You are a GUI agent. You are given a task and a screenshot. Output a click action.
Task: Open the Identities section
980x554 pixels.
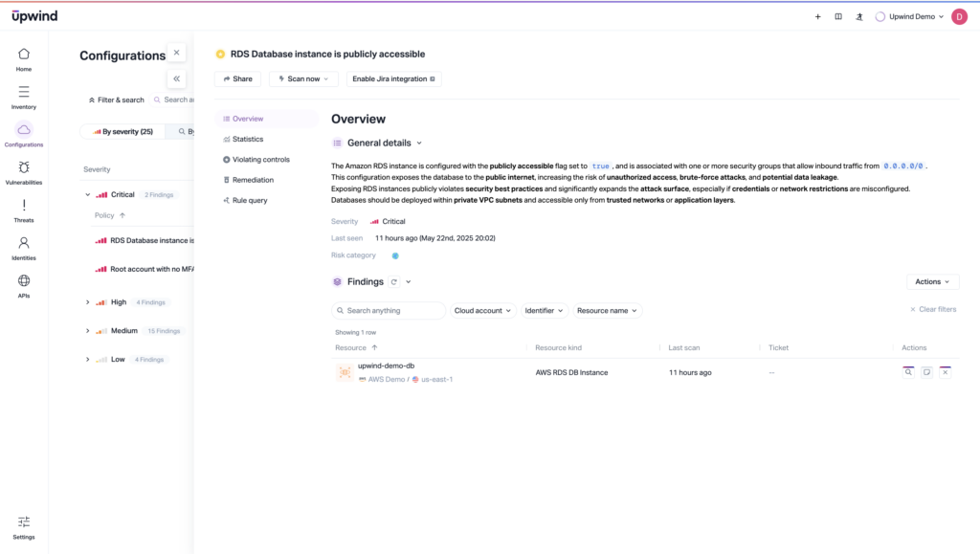[24, 249]
